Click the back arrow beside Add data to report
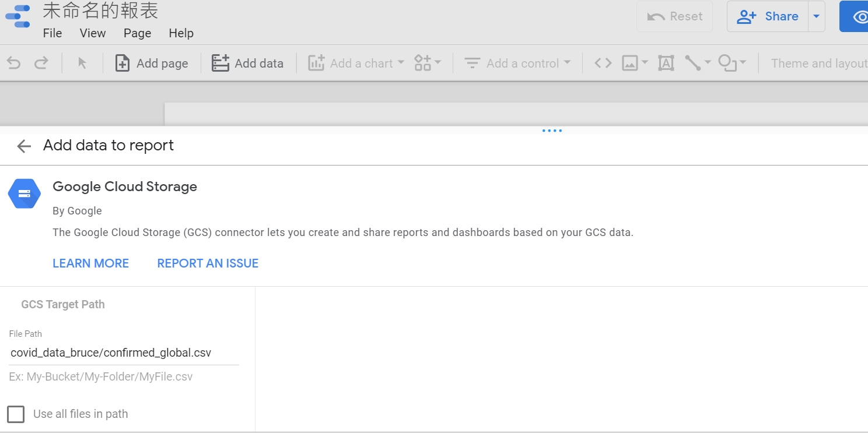Viewport: 868px width, 440px height. (x=24, y=146)
